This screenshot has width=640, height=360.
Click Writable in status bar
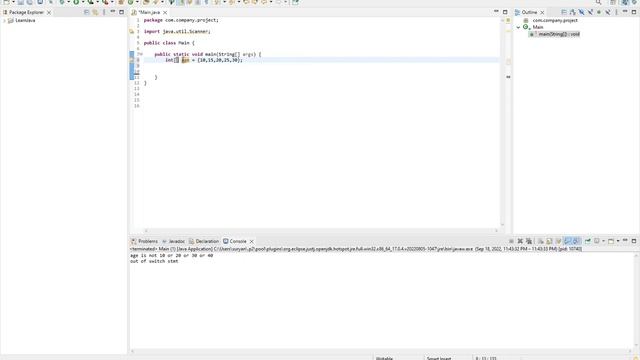point(384,358)
